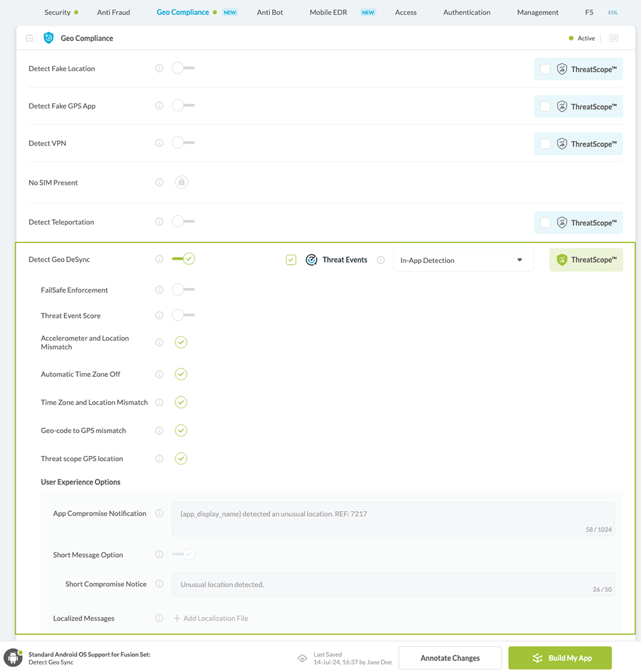Click the info icon beside FailSafe Enforcement

point(159,289)
